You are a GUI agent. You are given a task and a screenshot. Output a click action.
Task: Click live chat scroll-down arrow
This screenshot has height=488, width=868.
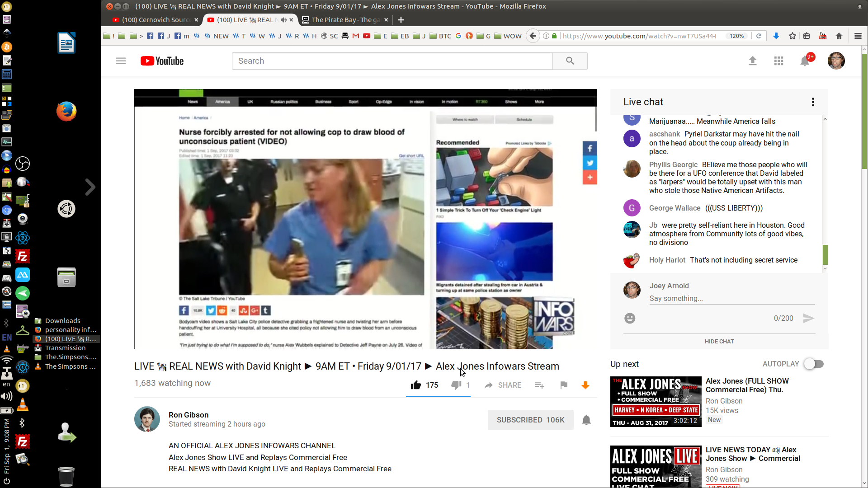(825, 268)
